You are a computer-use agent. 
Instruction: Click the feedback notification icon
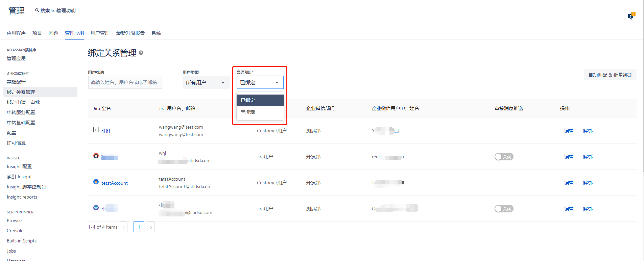click(x=631, y=16)
